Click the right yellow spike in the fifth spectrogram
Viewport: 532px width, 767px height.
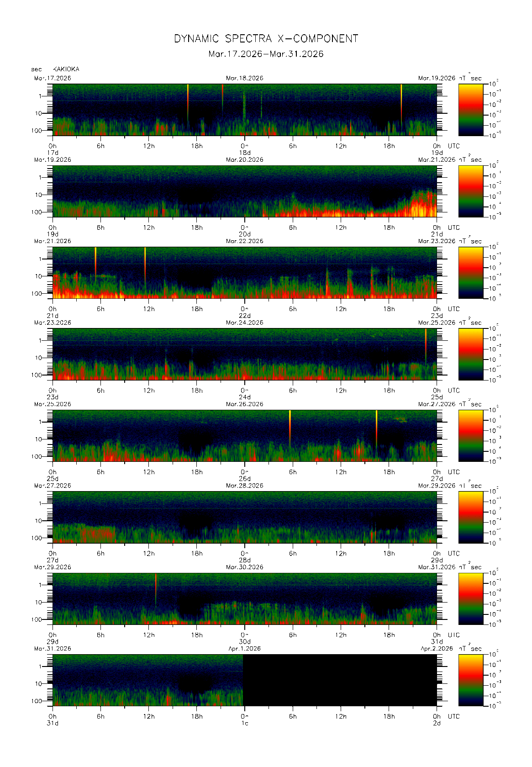pyautogui.click(x=377, y=424)
